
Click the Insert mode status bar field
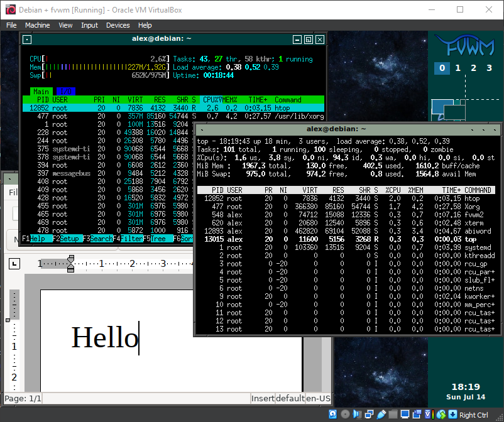click(263, 398)
